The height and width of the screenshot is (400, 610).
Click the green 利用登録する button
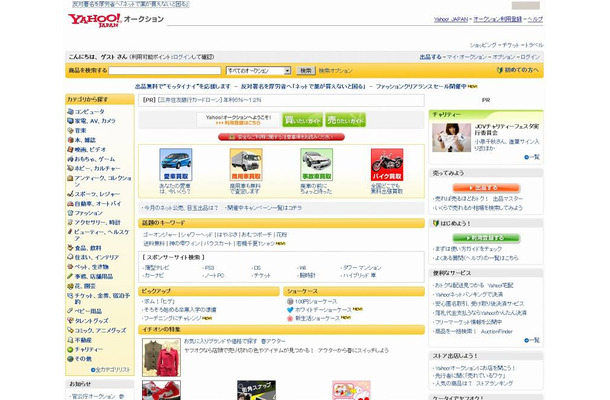pyautogui.click(x=486, y=237)
